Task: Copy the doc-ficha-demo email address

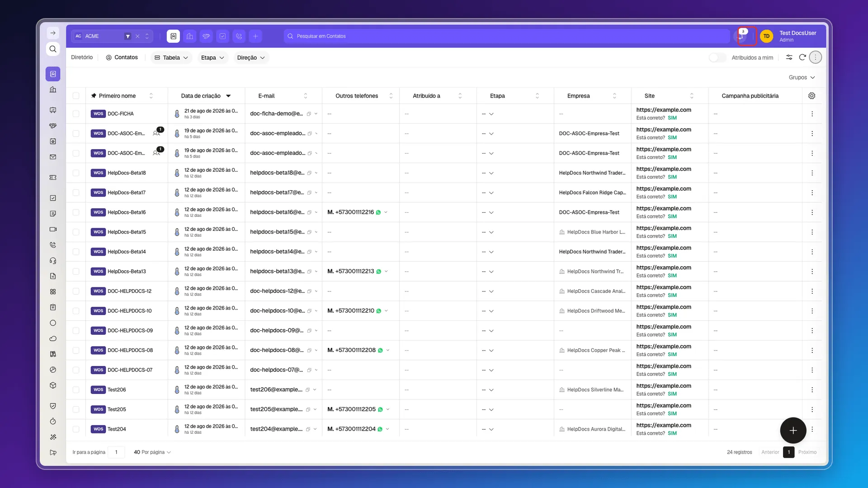Action: point(309,114)
